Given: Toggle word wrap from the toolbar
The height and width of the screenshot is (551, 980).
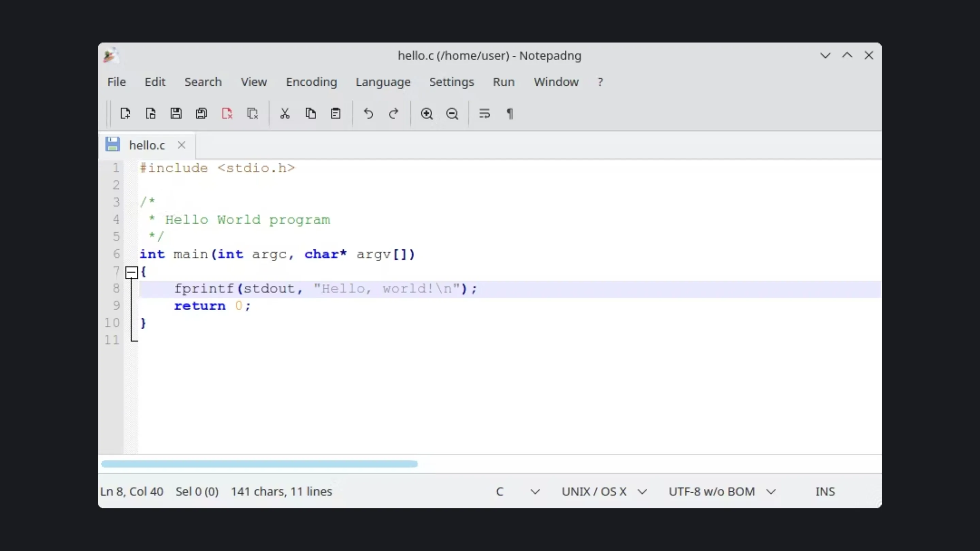Looking at the screenshot, I should 485,113.
